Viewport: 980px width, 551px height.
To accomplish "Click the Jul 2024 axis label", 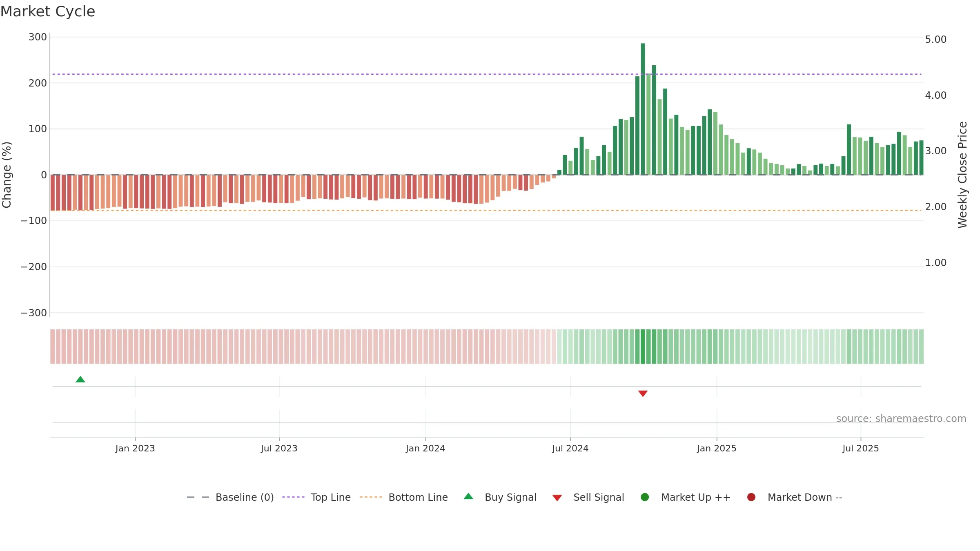I will 570,448.
